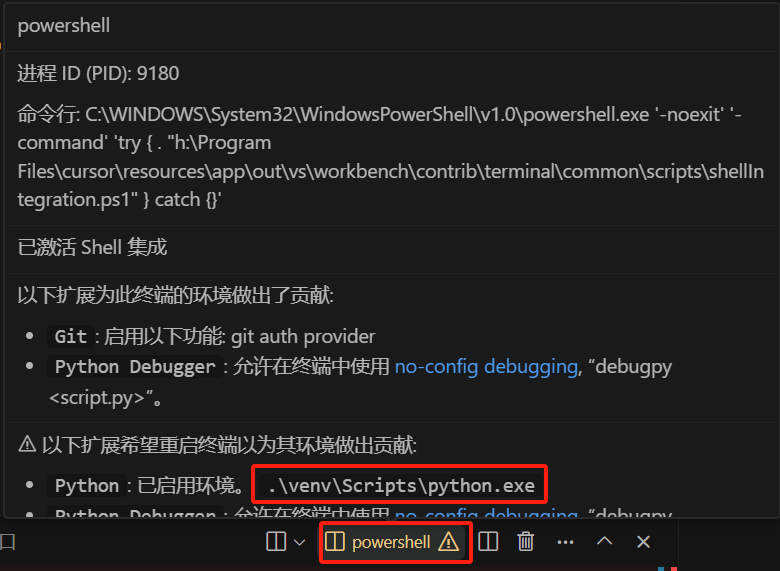Click the Git extension label
The height and width of the screenshot is (571, 780).
(71, 337)
